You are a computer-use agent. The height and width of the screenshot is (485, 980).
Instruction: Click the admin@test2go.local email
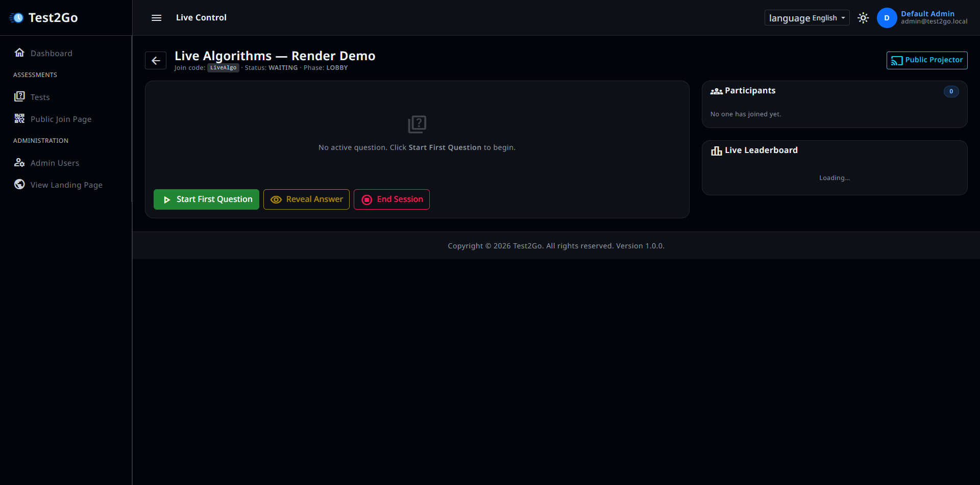[934, 21]
